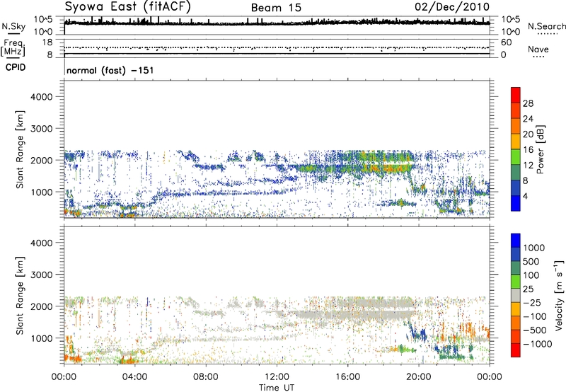Click the '12:00' time axis label

click(x=277, y=377)
